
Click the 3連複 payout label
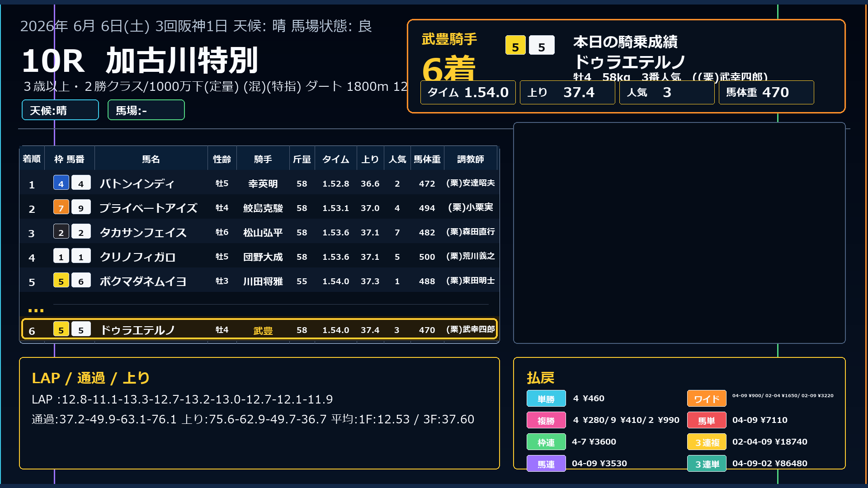[x=707, y=442]
